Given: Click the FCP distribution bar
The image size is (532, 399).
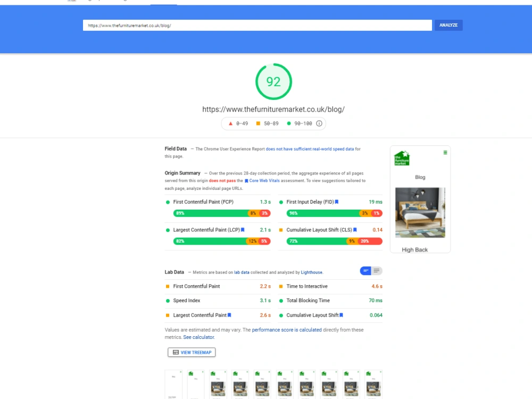Looking at the screenshot, I should (x=222, y=213).
